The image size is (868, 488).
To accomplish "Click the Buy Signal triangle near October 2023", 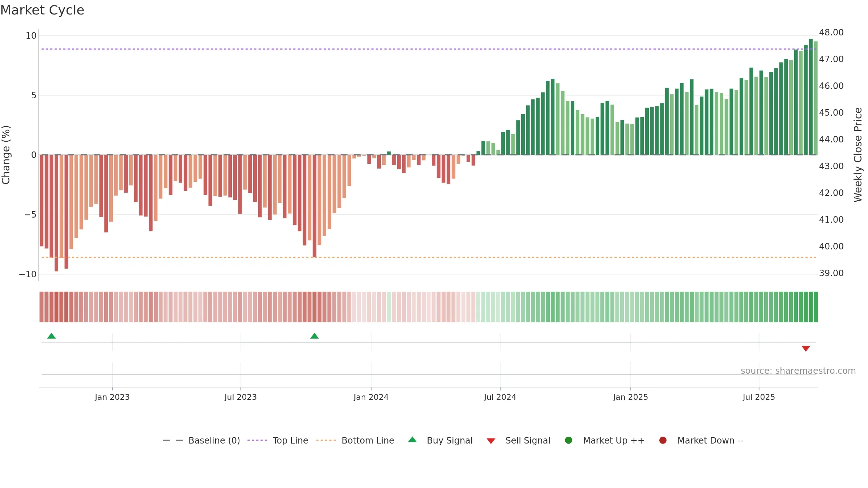I will (314, 336).
